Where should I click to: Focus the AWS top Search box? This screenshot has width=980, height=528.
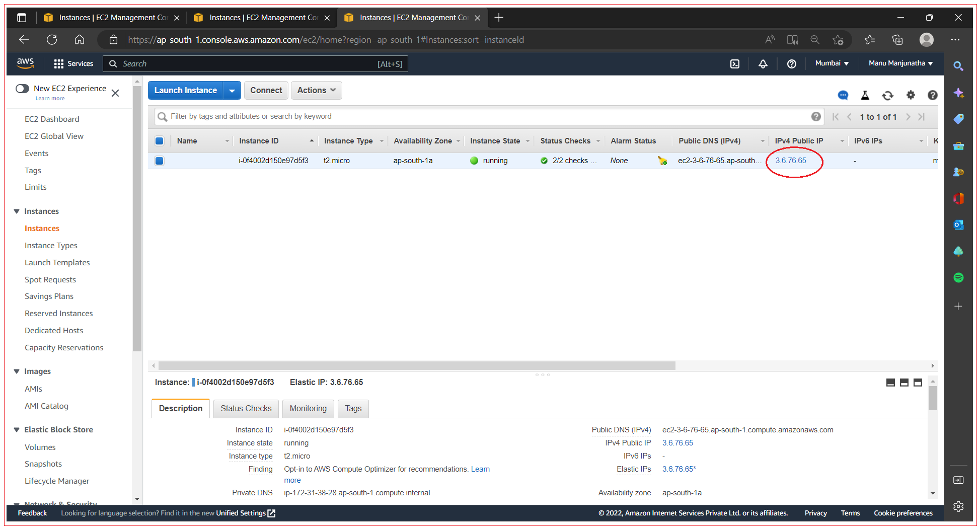255,64
